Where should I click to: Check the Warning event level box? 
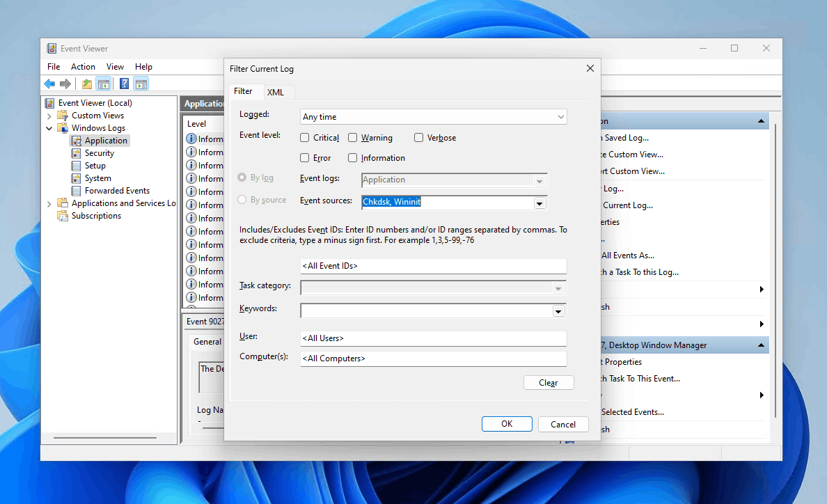353,138
